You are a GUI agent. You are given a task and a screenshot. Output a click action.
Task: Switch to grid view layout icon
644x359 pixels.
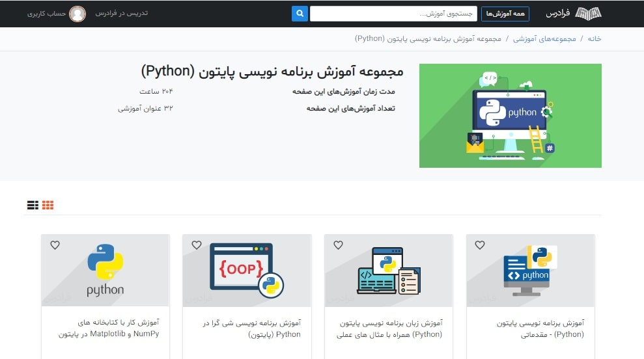tap(48, 205)
